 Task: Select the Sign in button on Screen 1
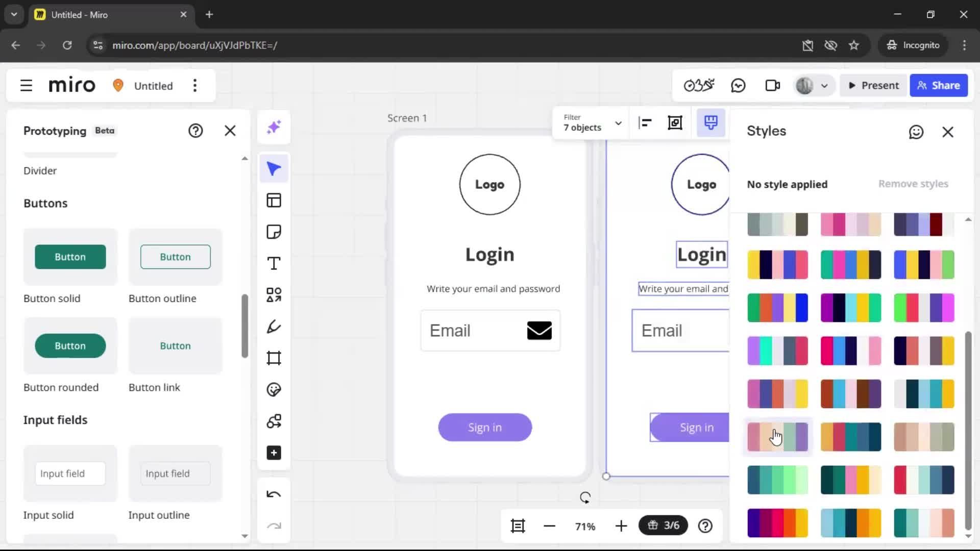click(485, 428)
